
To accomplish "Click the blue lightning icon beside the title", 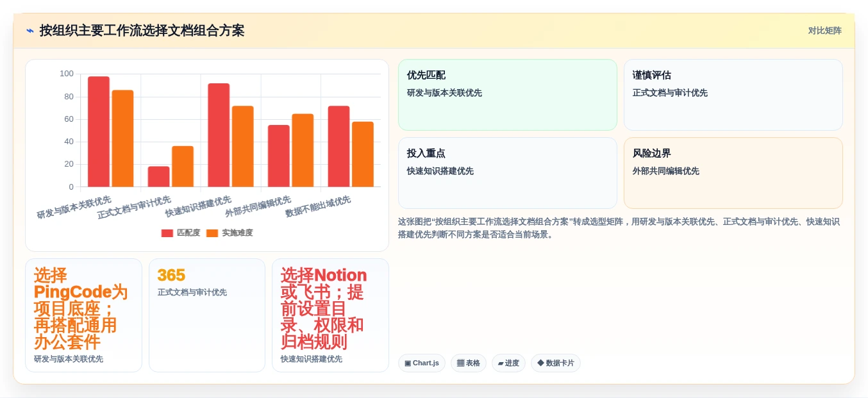I will [x=30, y=31].
